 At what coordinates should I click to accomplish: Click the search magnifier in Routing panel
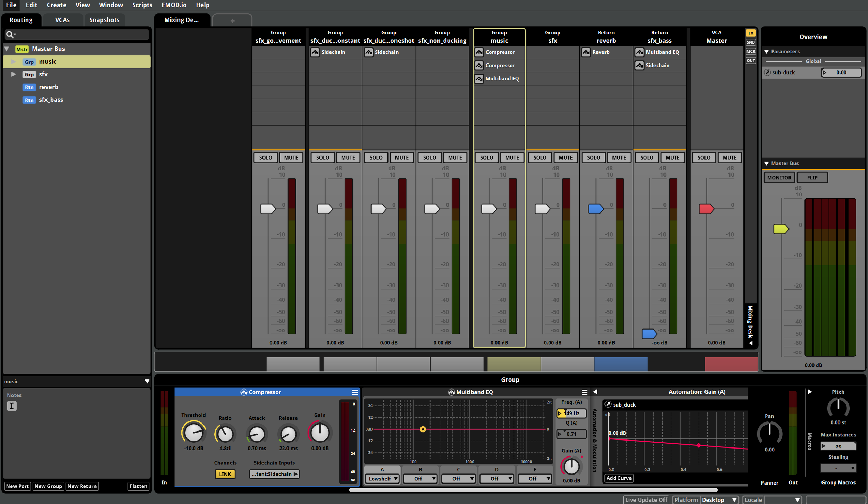click(x=10, y=34)
